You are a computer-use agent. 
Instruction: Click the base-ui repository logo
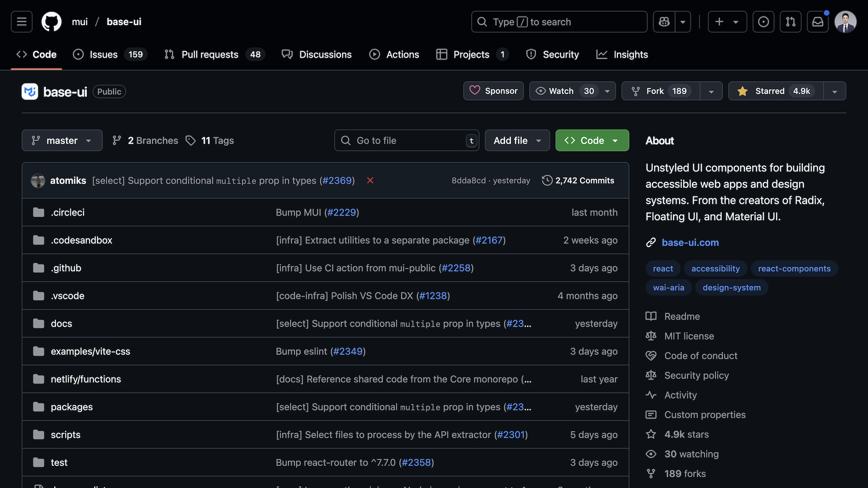coord(30,92)
